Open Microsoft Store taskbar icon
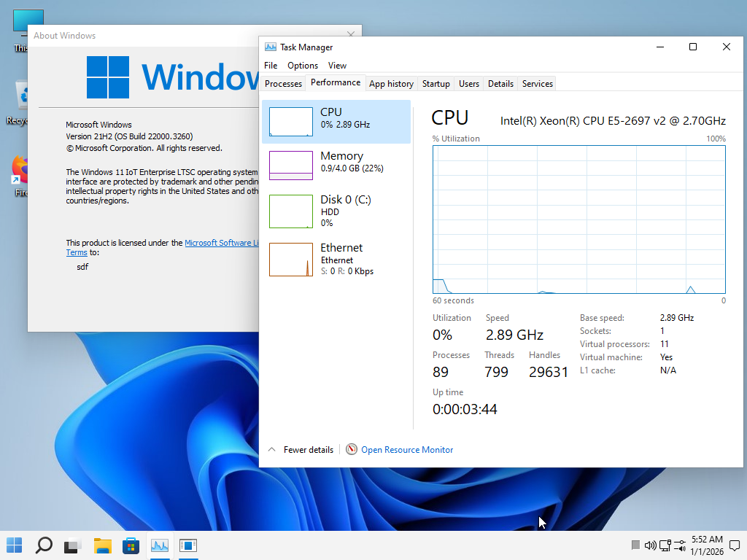The image size is (747, 560). [x=131, y=545]
